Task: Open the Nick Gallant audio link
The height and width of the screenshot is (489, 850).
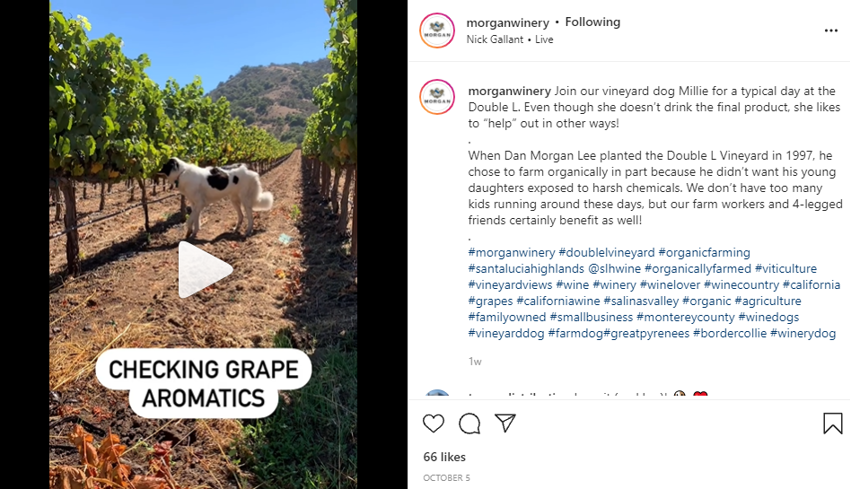Action: (497, 40)
